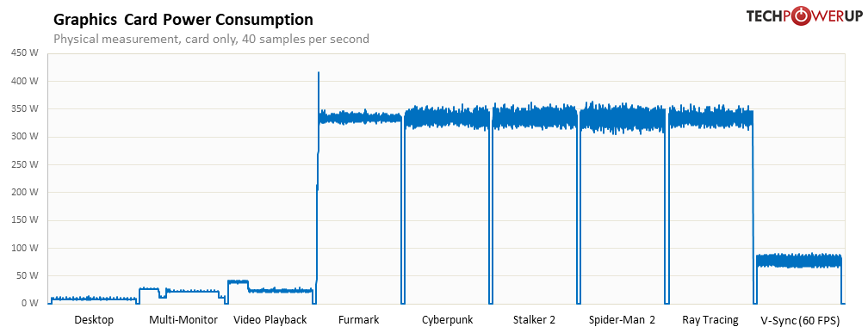Image resolution: width=868 pixels, height=333 pixels.
Task: Click the 450 W axis value
Action: pos(24,53)
